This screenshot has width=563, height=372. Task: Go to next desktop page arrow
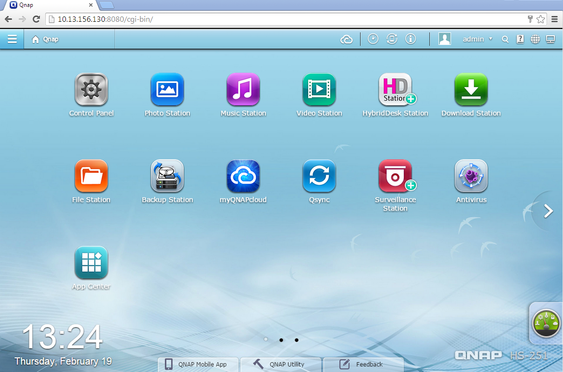tap(548, 211)
